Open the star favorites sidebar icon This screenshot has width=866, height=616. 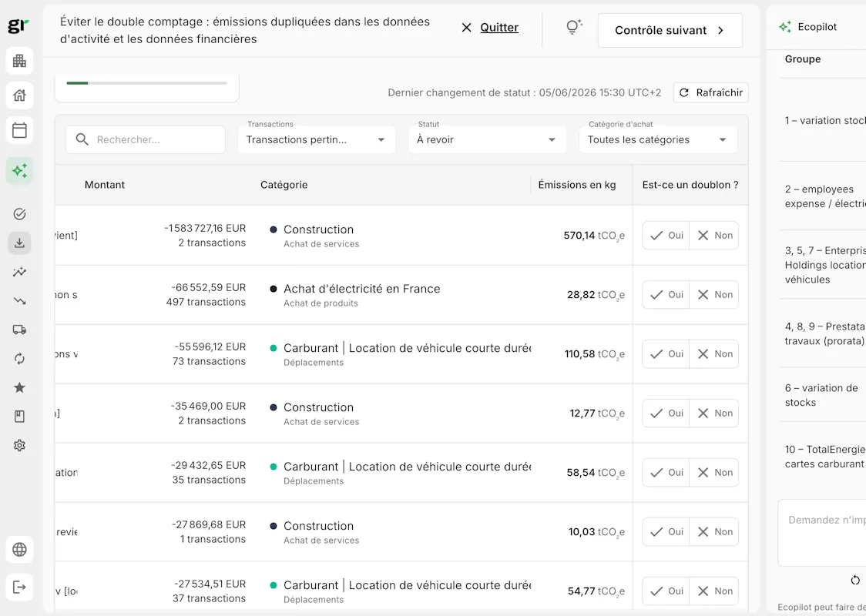pos(19,387)
